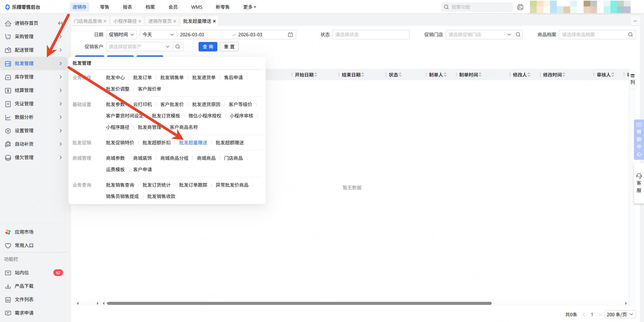644x322 pixels.
Task: Sort by 开始日期 column header
Action: [306, 75]
